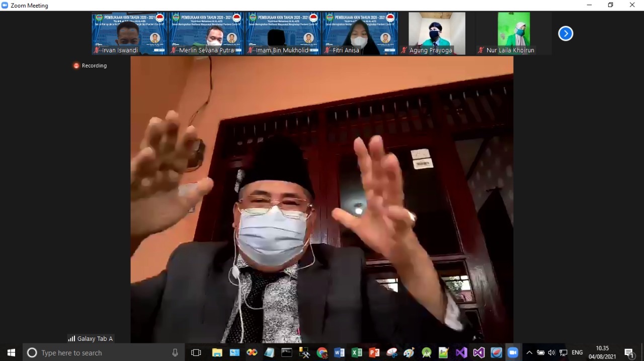
Task: Open the notebook app icon on the taskbar
Action: pyautogui.click(x=269, y=352)
